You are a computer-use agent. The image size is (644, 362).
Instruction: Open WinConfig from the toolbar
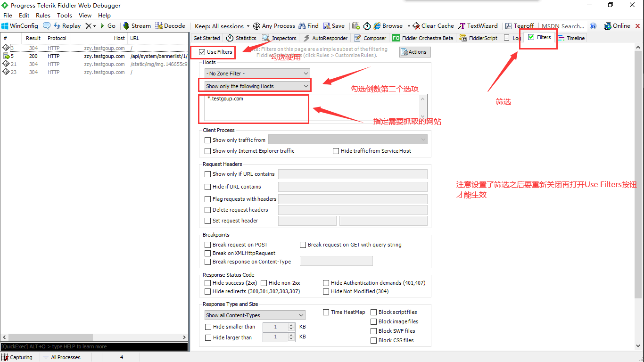tap(20, 26)
